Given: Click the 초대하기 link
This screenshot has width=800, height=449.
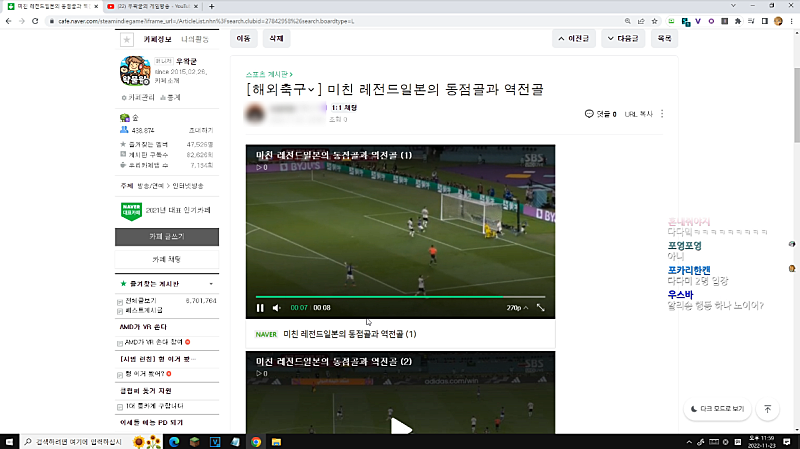Looking at the screenshot, I should [201, 131].
